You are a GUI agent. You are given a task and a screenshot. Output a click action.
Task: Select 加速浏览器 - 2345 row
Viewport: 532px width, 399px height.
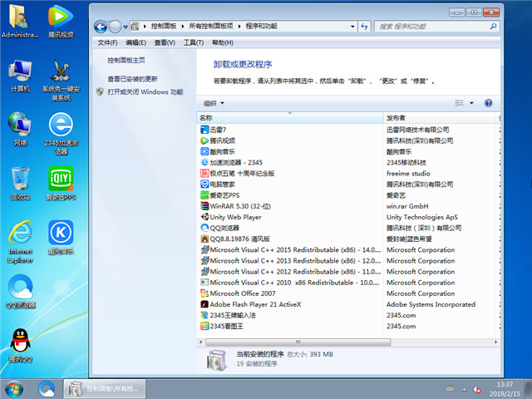pos(348,162)
